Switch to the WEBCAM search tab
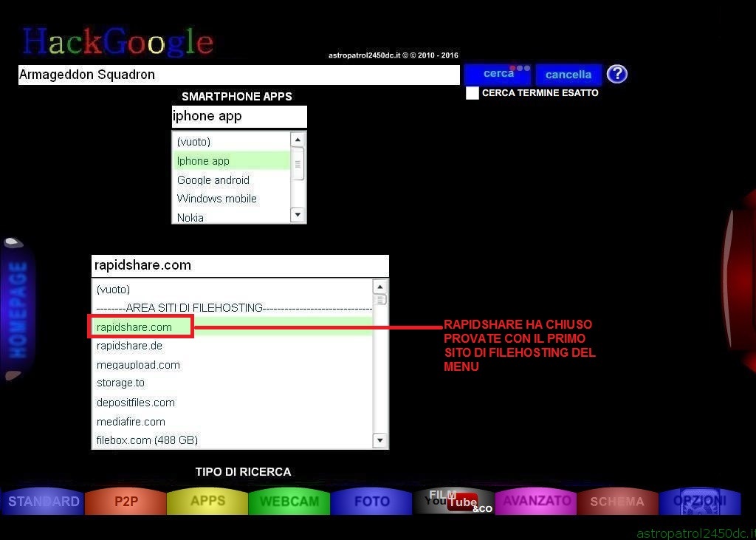This screenshot has height=540, width=756. click(289, 502)
